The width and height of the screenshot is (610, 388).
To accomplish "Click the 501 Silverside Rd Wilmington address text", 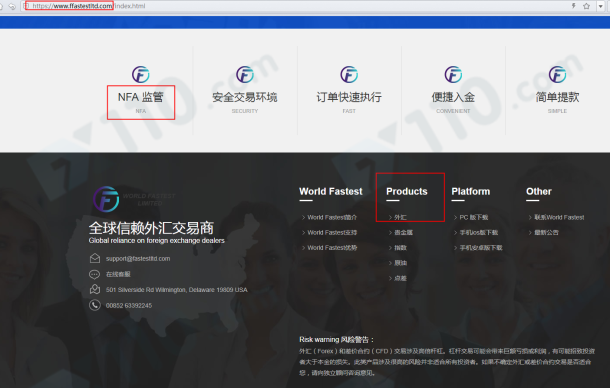I will pos(177,290).
